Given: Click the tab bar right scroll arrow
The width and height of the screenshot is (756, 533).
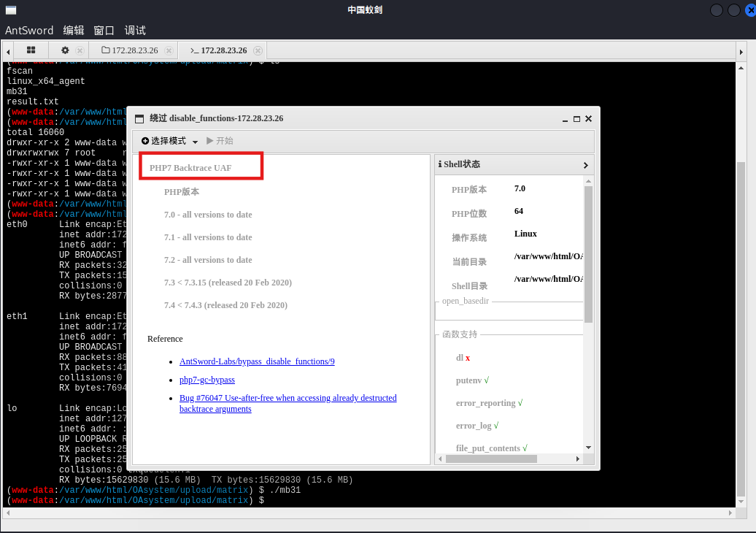Looking at the screenshot, I should 741,51.
